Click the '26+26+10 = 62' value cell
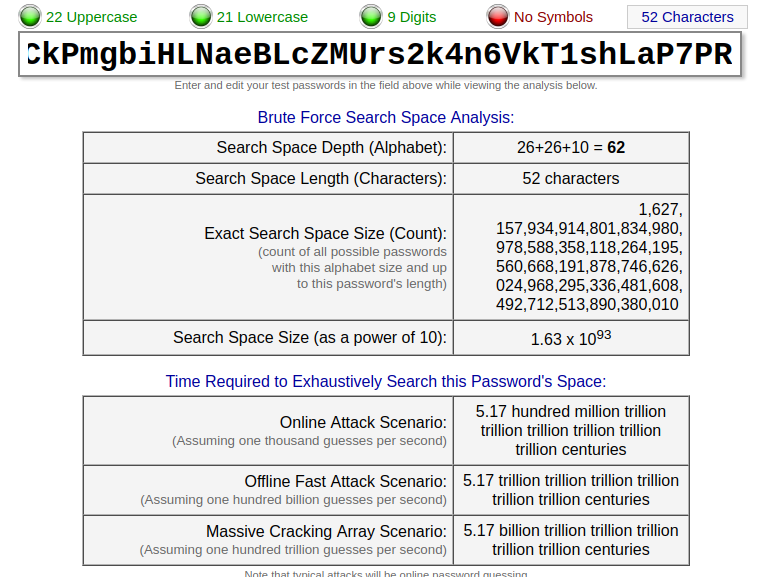Image resolution: width=760 pixels, height=577 pixels. 571,147
